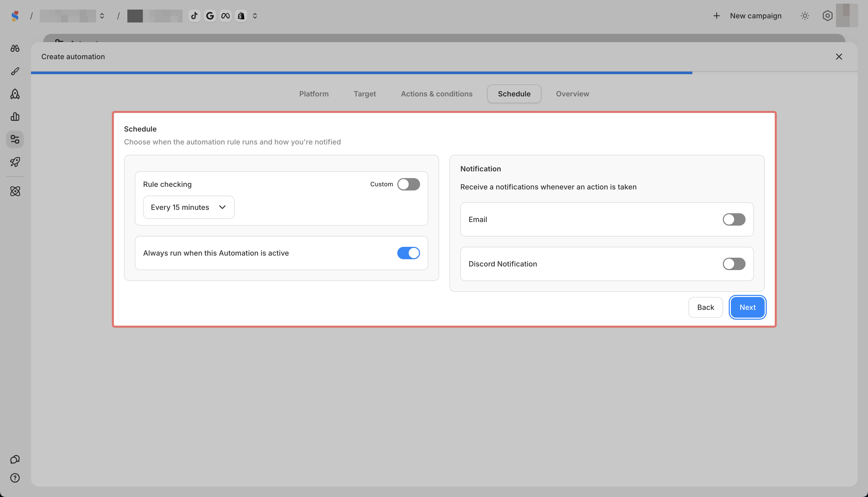Click the atom icon in sidebar
868x497 pixels.
point(15,191)
